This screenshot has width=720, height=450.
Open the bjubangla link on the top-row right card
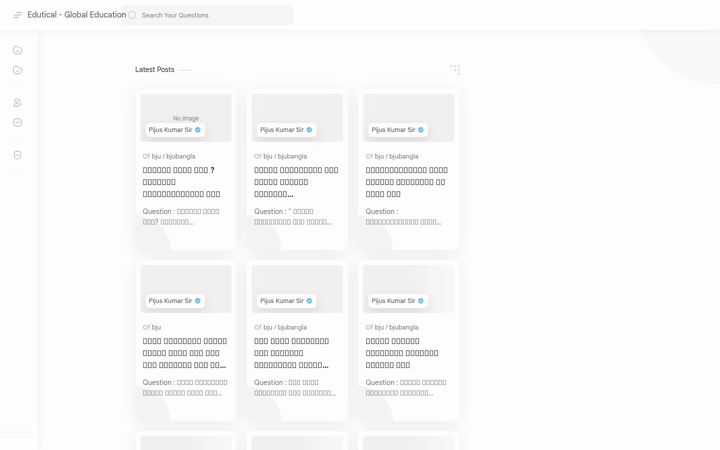tap(404, 156)
